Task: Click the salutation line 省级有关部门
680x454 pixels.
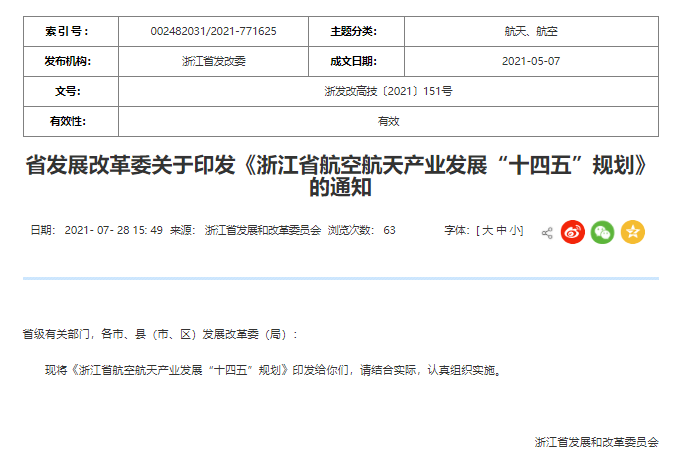Action: [160, 334]
